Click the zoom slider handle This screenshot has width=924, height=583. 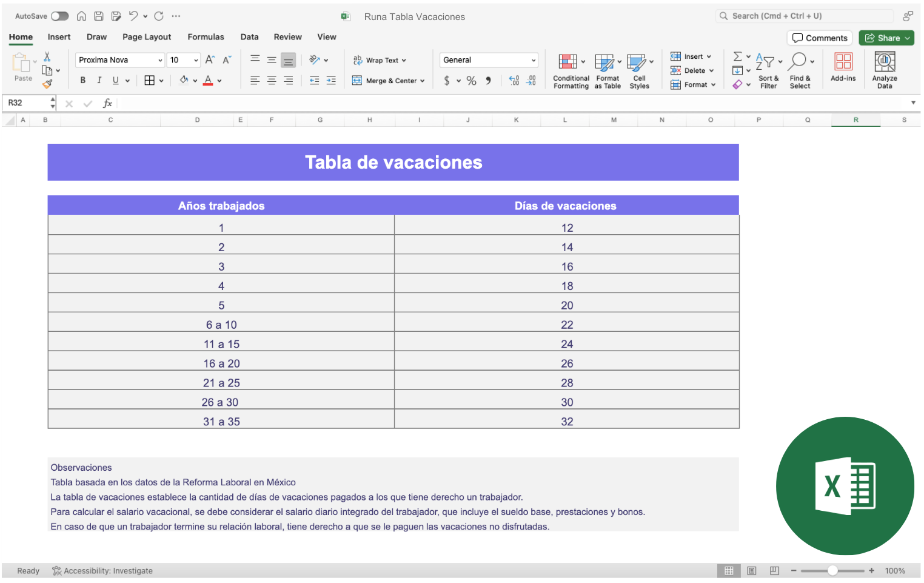click(832, 571)
